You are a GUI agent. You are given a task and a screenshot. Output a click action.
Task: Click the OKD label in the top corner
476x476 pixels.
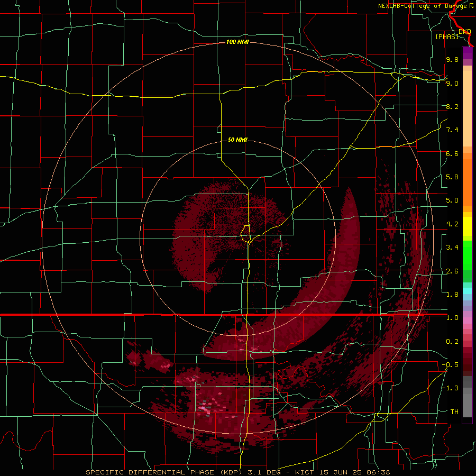pos(465,31)
